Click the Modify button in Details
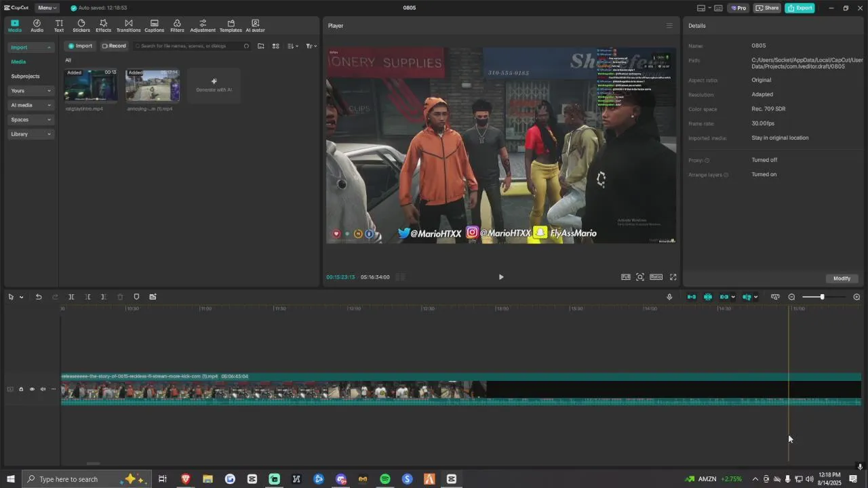The height and width of the screenshot is (488, 868). tap(842, 279)
